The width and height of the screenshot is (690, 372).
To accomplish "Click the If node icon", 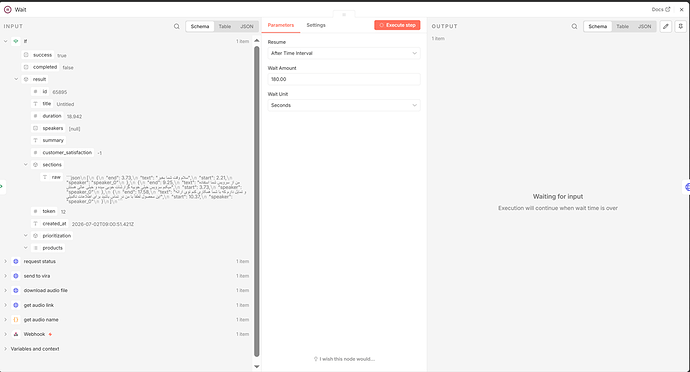I will [x=16, y=41].
